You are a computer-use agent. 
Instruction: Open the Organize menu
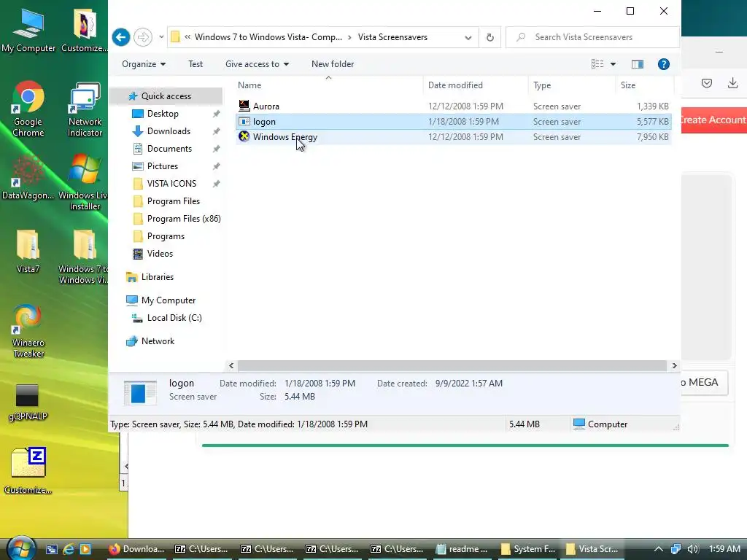coord(144,64)
